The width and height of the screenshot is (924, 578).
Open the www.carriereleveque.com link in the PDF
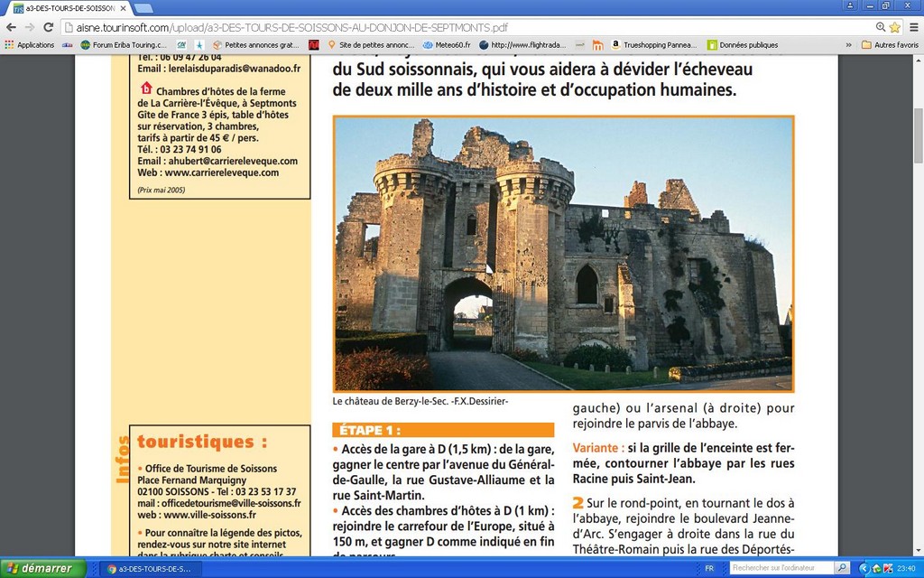[x=222, y=170]
